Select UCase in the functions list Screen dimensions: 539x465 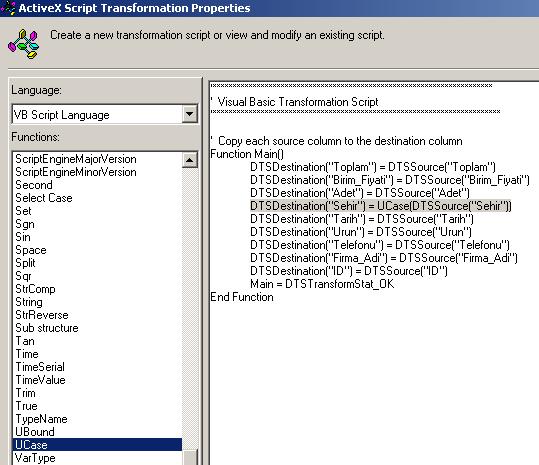[x=97, y=445]
